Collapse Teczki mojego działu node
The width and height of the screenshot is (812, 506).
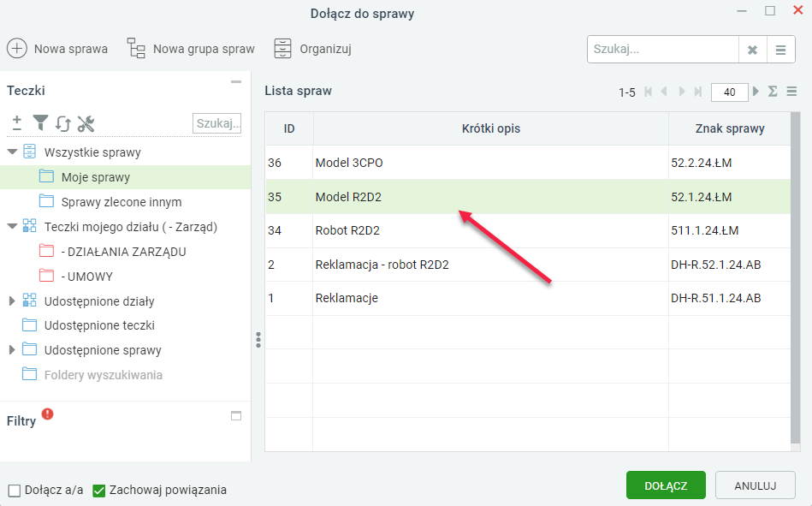click(13, 227)
